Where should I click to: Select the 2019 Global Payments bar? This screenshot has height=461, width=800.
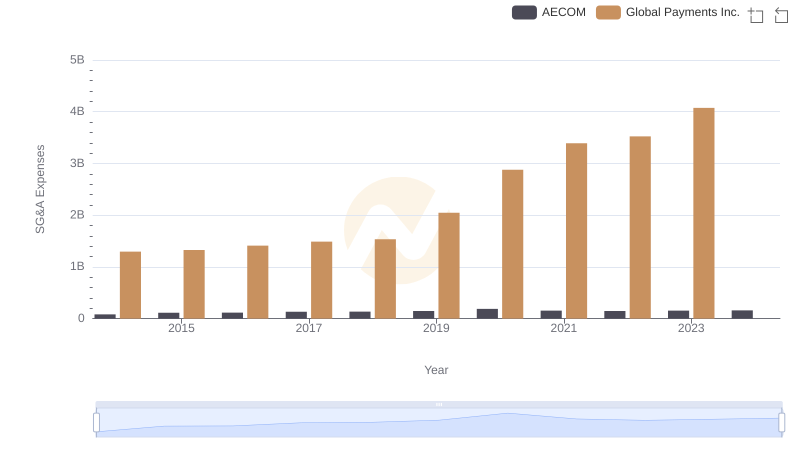(x=449, y=266)
